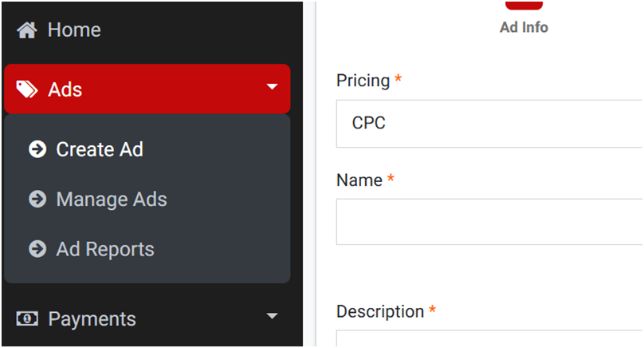Screen dimensions: 644x348
Task: Expand the Payments menu caret
Action: pos(273,316)
